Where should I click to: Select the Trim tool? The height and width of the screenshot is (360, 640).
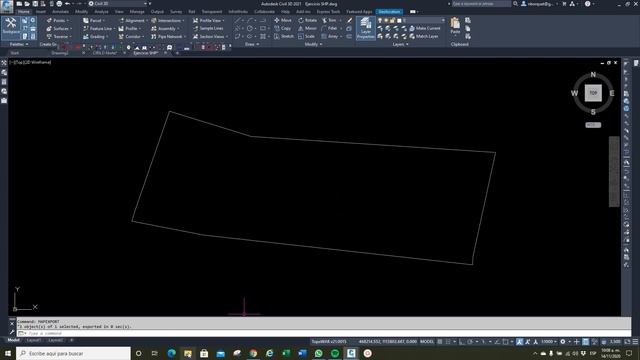tap(330, 20)
